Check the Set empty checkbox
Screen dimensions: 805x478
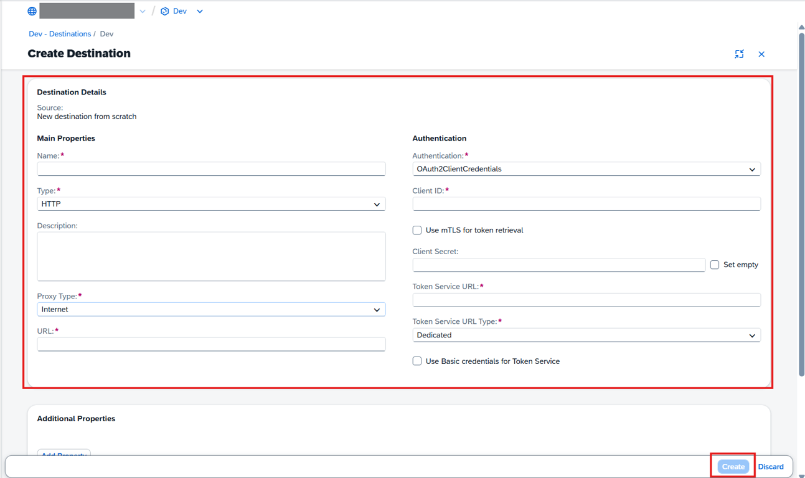click(x=714, y=264)
